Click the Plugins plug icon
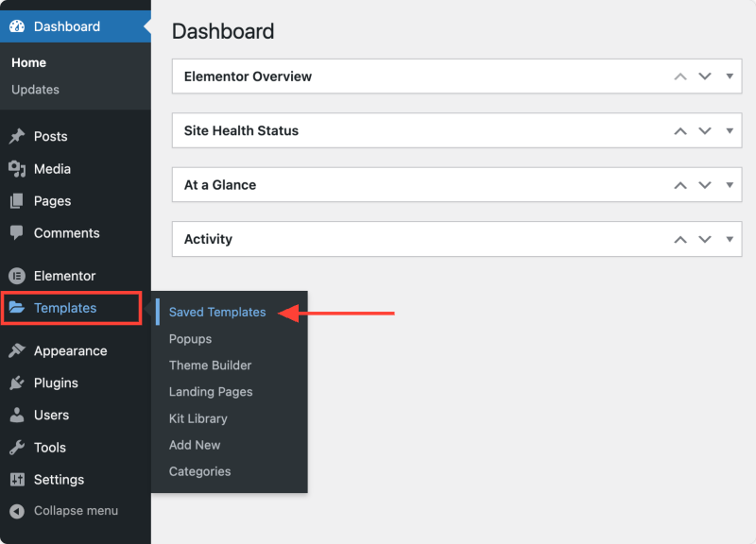Image resolution: width=756 pixels, height=544 pixels. [x=17, y=383]
